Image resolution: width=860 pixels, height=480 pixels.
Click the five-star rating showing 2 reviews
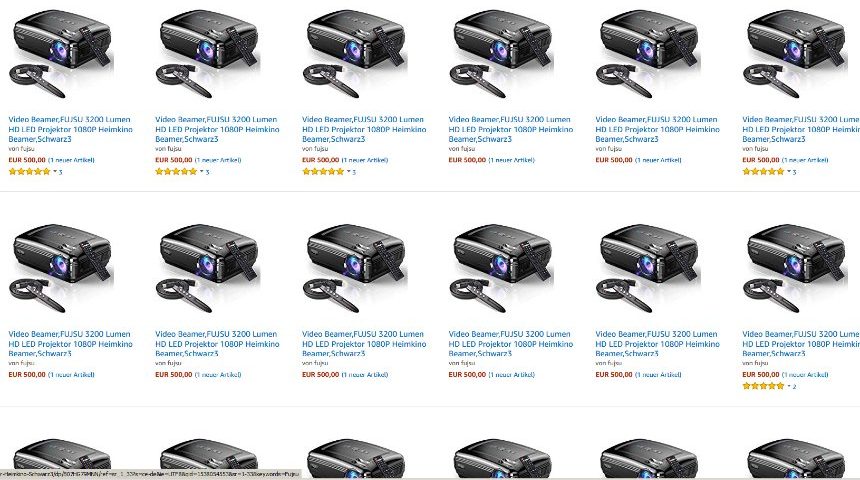click(x=763, y=386)
